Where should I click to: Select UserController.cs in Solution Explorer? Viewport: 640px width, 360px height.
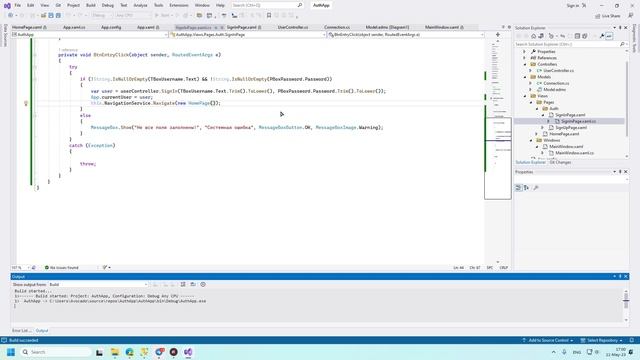pos(558,71)
